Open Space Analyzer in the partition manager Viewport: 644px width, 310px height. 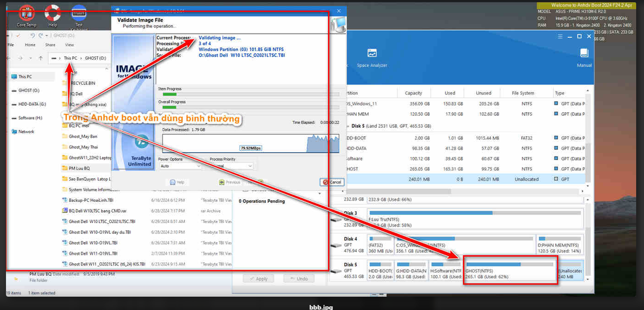pyautogui.click(x=372, y=58)
